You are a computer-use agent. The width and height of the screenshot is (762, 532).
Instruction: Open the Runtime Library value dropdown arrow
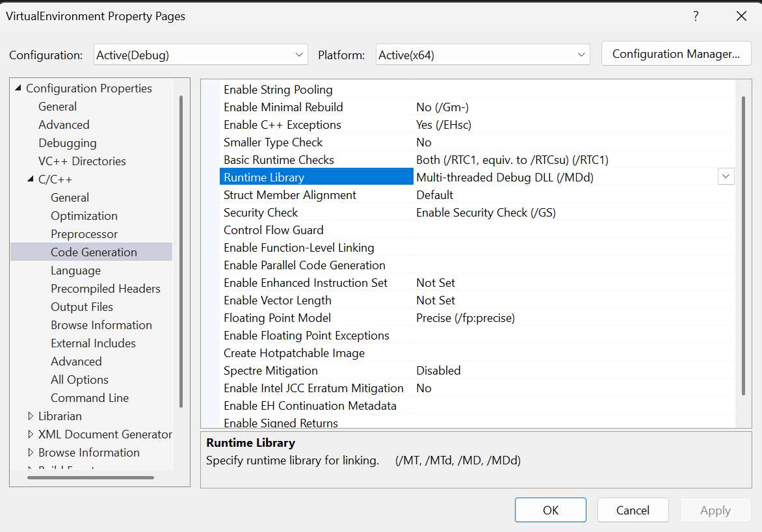click(x=726, y=176)
